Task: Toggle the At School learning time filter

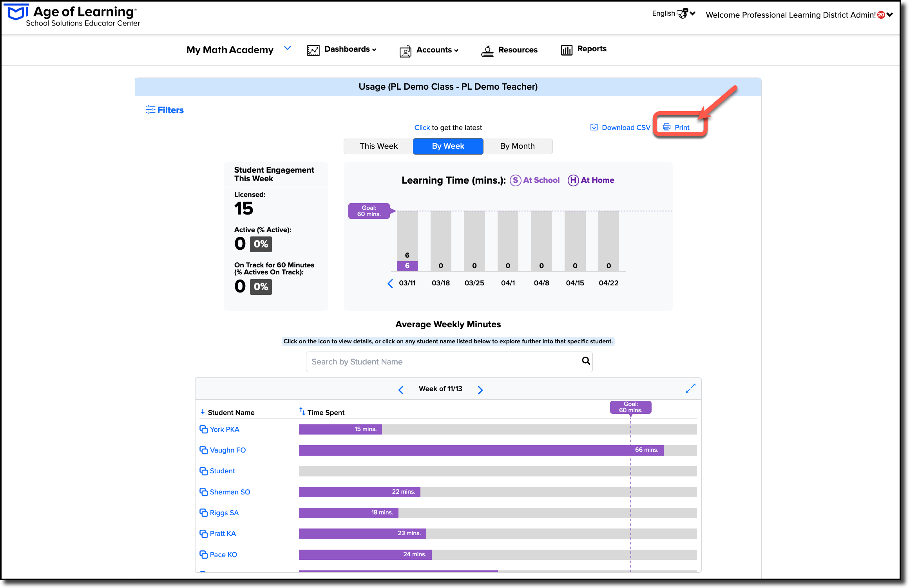Action: (x=534, y=180)
